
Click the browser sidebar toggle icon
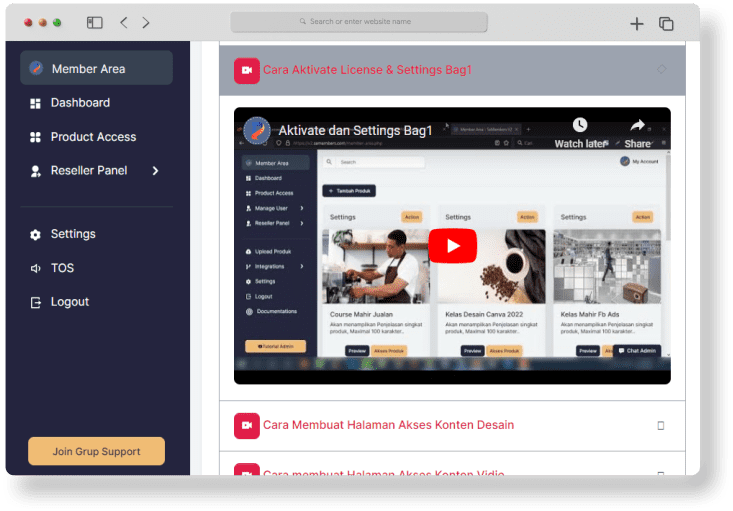(x=95, y=22)
